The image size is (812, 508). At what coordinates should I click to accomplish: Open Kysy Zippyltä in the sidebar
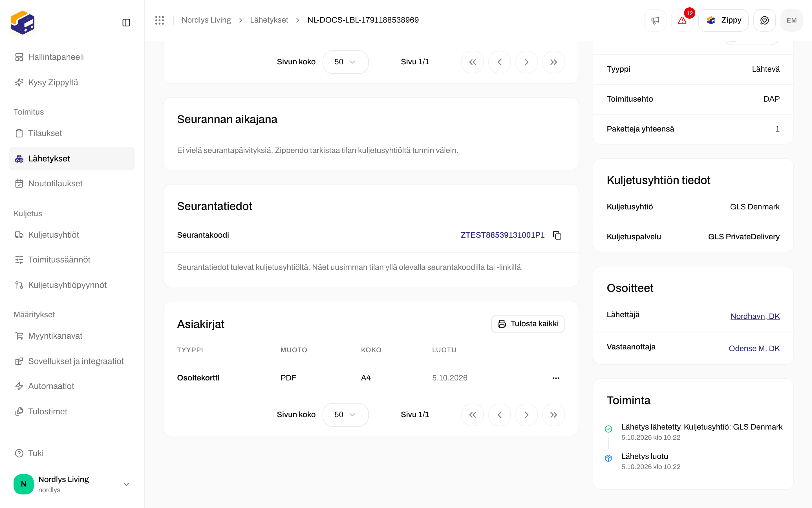[x=72, y=82]
